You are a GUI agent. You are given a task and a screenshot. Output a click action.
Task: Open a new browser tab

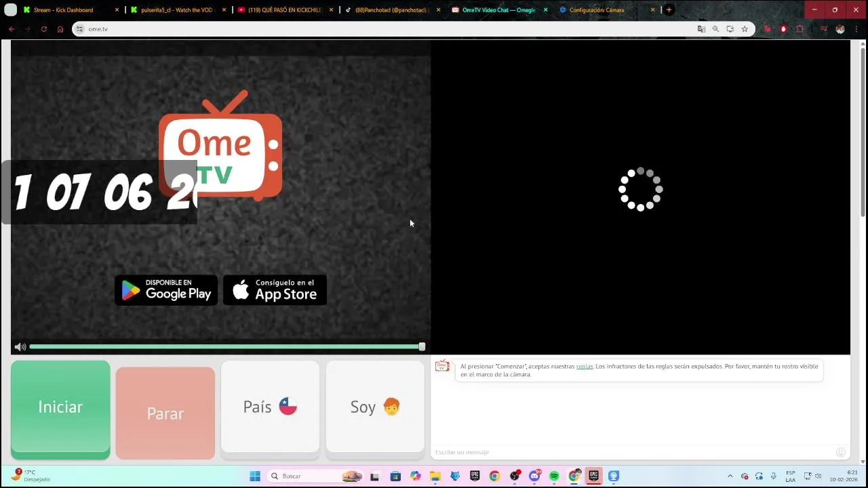pos(669,10)
